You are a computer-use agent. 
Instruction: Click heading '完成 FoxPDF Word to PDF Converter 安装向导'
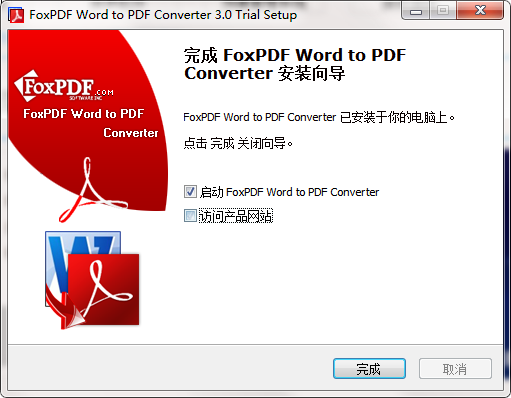click(295, 64)
